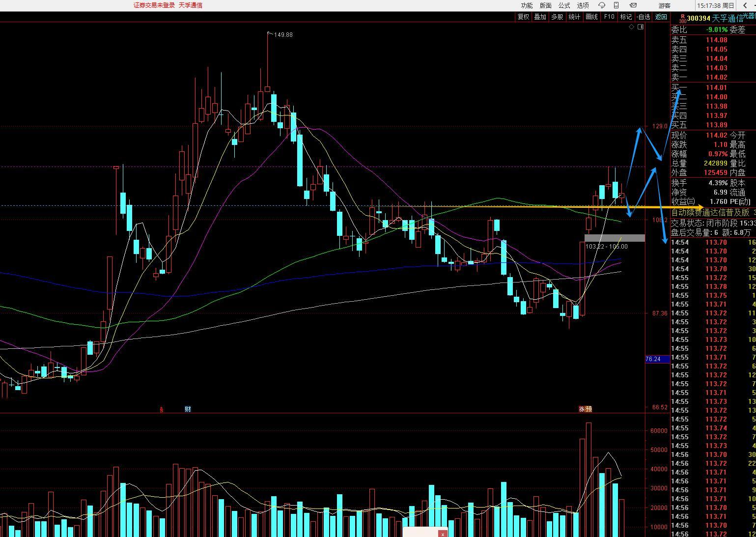Image resolution: width=756 pixels, height=537 pixels.
Task: Click the 103.22 - 105.00 gap label
Action: 607,247
